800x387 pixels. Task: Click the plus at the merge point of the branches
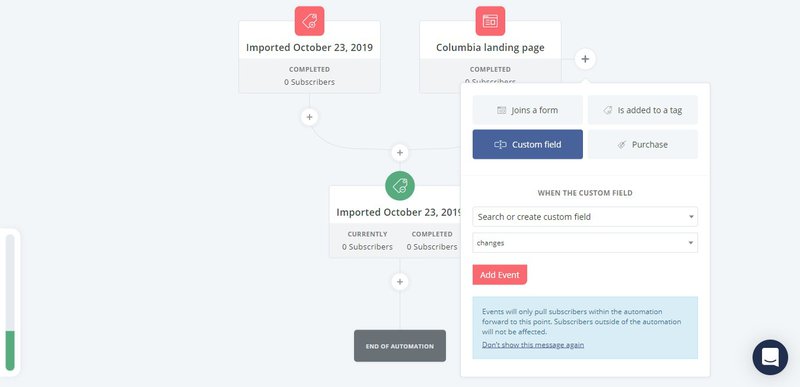pyautogui.click(x=399, y=152)
